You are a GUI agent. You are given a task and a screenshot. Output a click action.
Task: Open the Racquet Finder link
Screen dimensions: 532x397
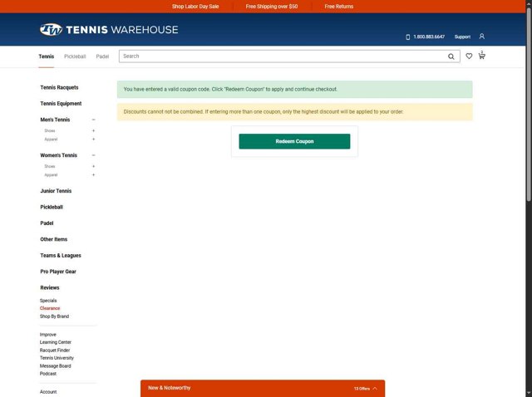(55, 350)
